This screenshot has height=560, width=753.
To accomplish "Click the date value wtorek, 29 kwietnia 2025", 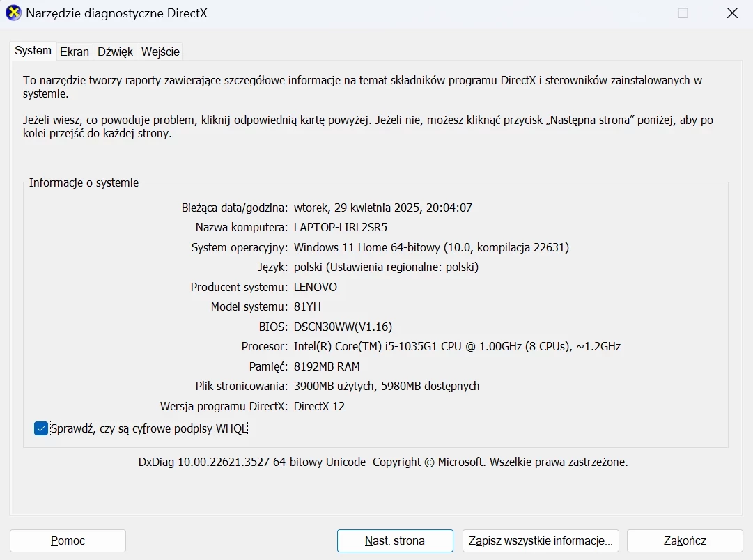I will 382,208.
